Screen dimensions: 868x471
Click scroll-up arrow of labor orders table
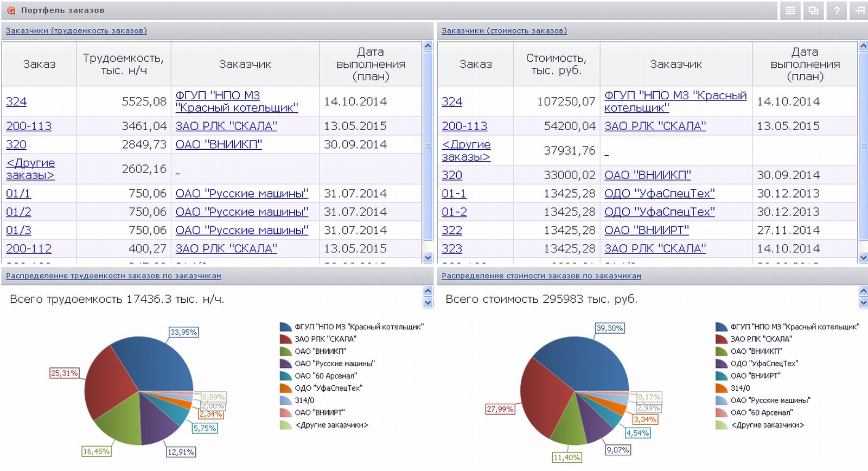pos(428,46)
